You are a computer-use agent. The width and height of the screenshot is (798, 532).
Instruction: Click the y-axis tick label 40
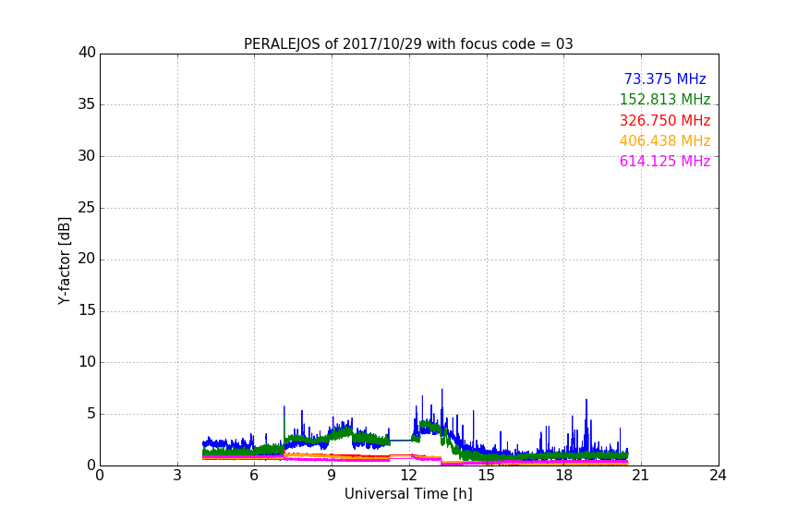pos(87,53)
